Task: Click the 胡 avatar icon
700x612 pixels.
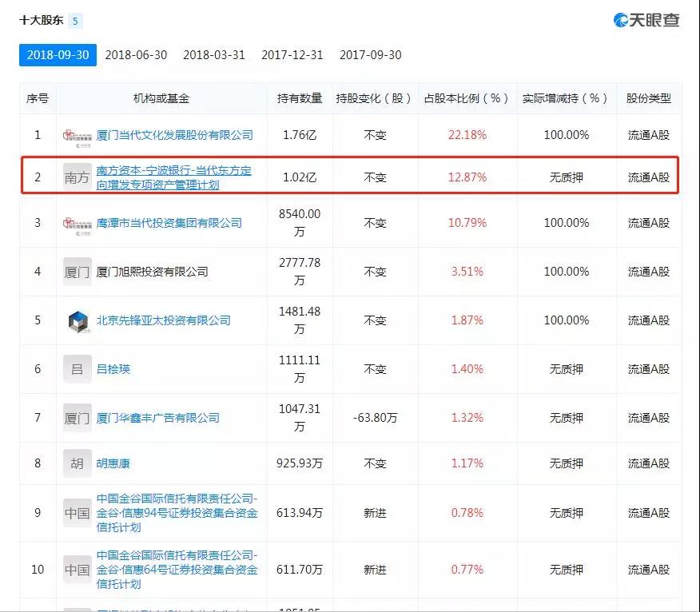Action: click(78, 463)
